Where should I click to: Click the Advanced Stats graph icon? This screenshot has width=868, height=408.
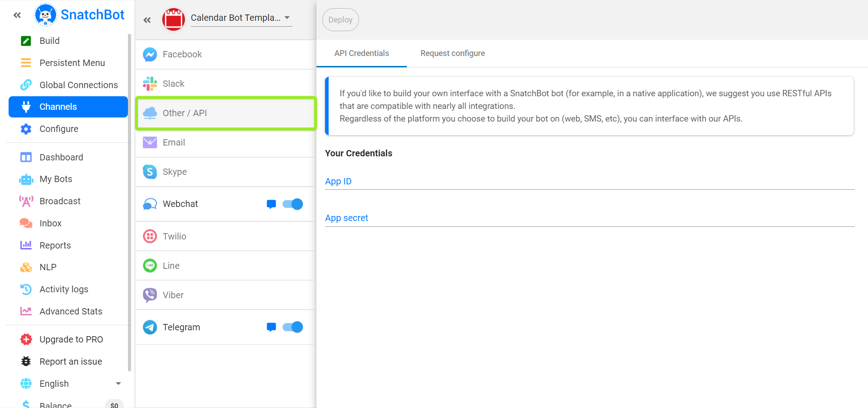[26, 311]
